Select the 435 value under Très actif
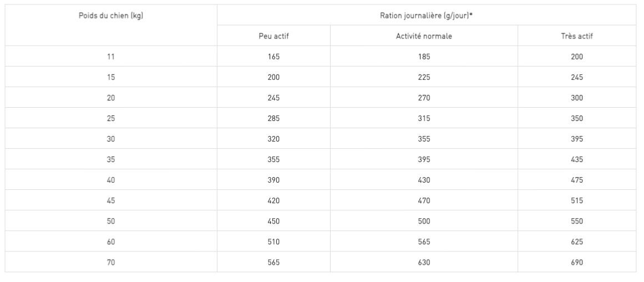Viewport: 644px width, 282px height. [x=577, y=159]
